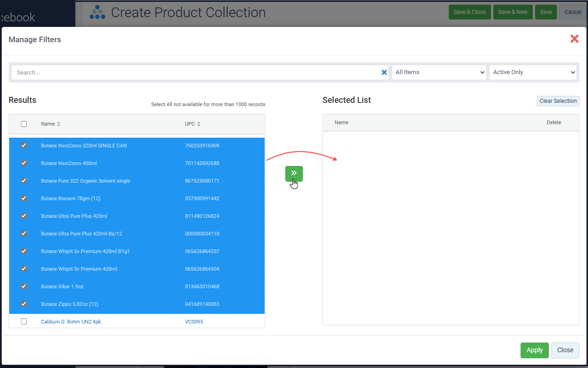Click UPC 065626864504 cell
This screenshot has width=588, height=368.
tap(202, 269)
